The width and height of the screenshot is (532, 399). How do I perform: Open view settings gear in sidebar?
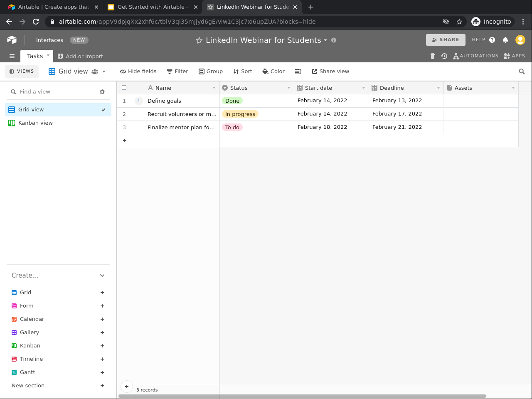(x=102, y=92)
